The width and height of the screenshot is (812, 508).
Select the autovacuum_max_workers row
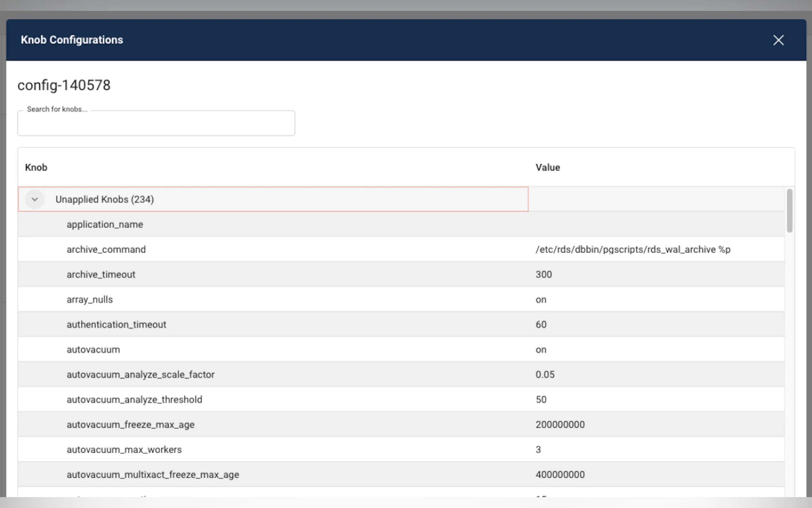coord(124,449)
